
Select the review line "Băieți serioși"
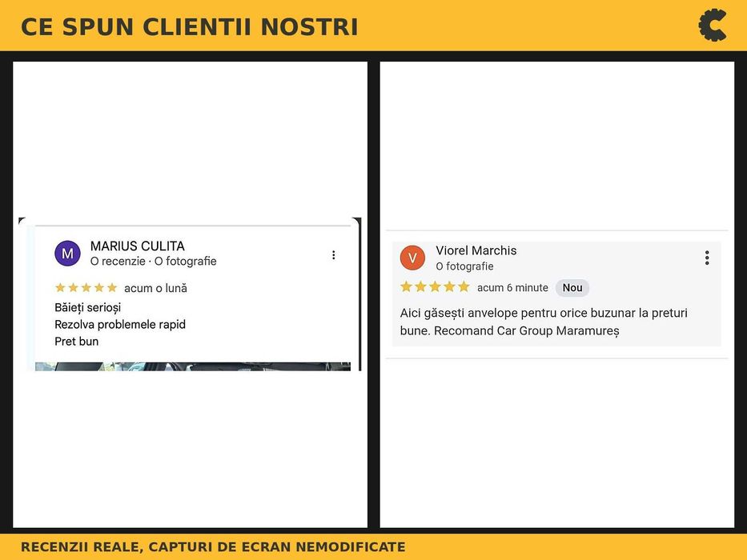[87, 308]
